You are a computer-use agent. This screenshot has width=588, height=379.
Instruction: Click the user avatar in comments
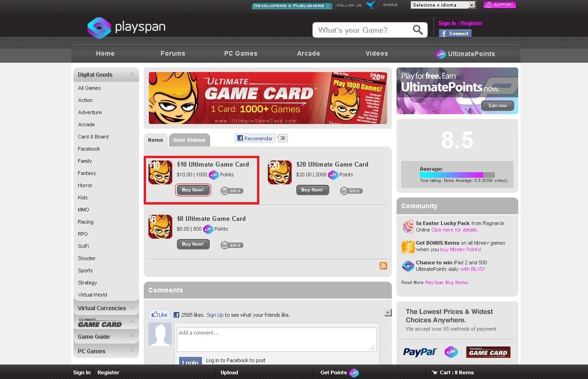pos(160,335)
